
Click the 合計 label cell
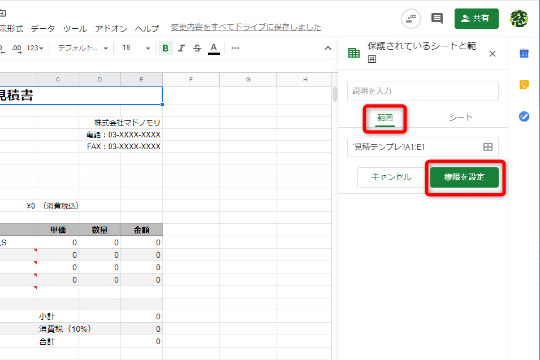pyautogui.click(x=46, y=342)
